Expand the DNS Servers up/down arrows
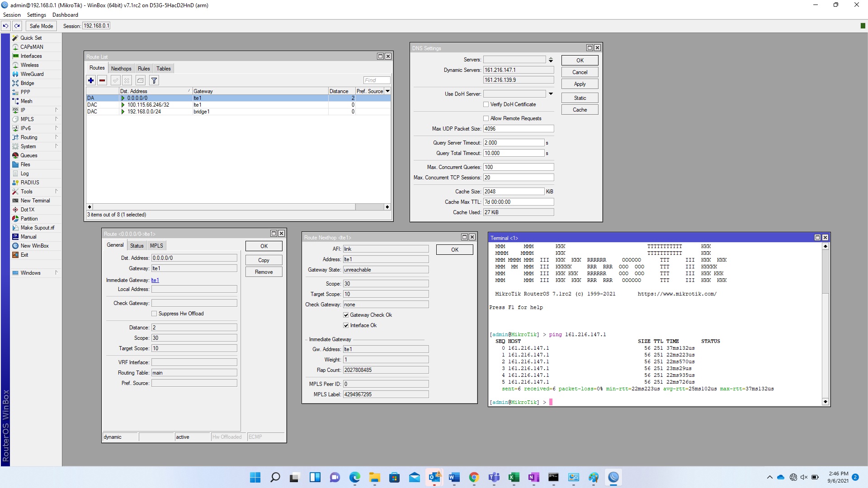 coord(551,60)
